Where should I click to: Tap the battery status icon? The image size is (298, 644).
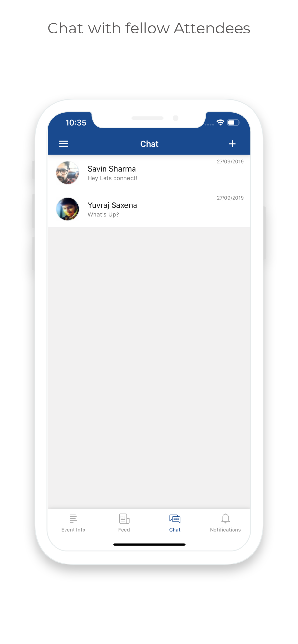233,122
